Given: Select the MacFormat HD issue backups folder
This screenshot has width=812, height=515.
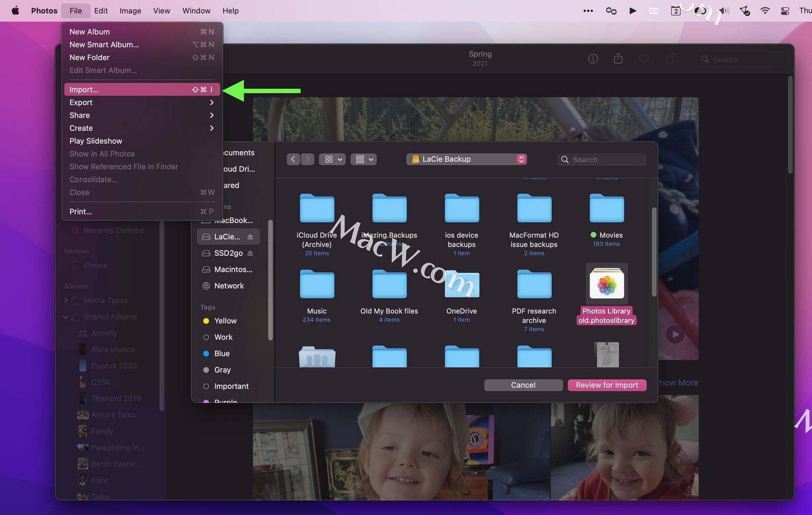Looking at the screenshot, I should pyautogui.click(x=534, y=224).
